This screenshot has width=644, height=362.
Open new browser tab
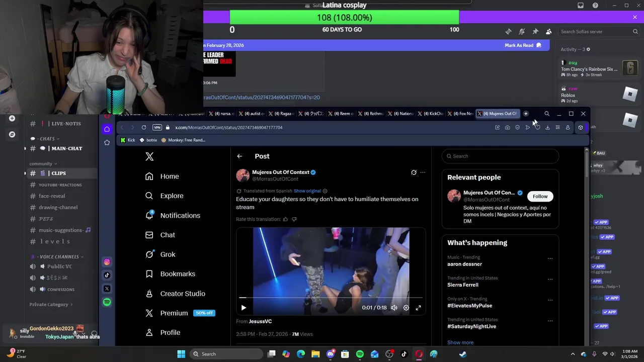pyautogui.click(x=526, y=114)
